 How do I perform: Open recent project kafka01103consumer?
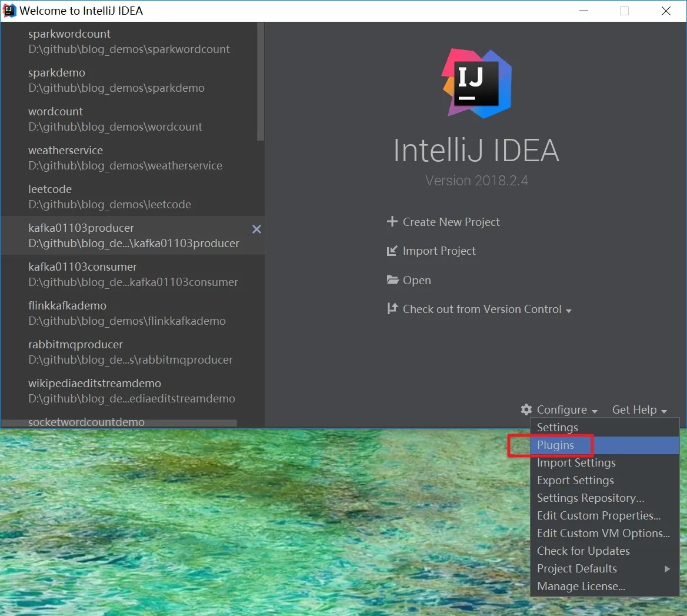tap(133, 274)
